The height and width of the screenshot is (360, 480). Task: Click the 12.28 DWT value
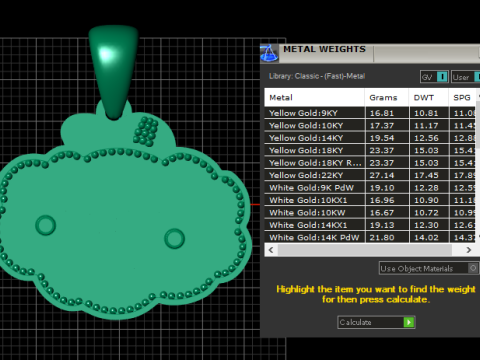[x=426, y=188]
